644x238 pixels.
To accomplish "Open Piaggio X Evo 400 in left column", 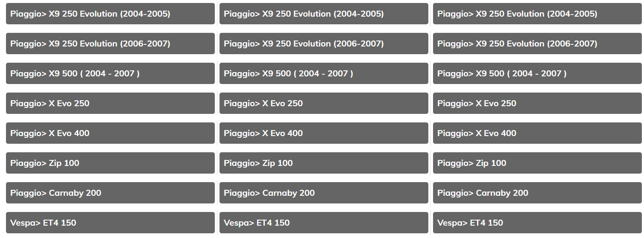I will click(110, 133).
